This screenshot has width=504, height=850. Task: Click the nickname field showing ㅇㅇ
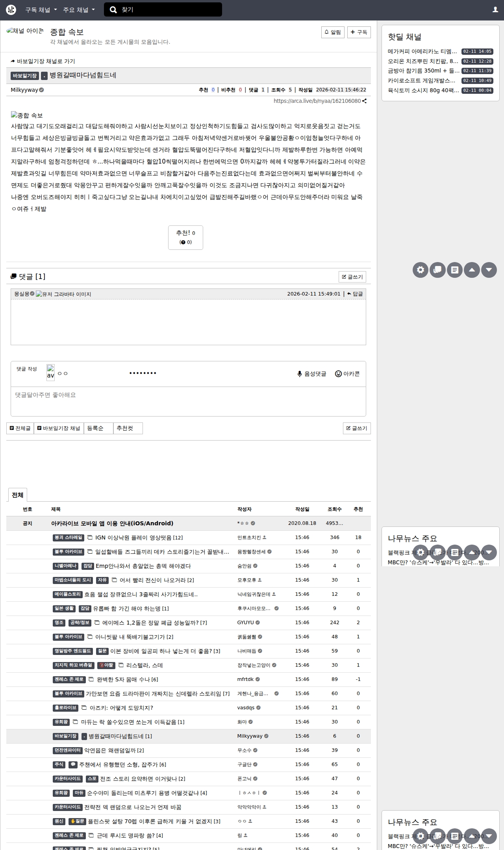91,373
